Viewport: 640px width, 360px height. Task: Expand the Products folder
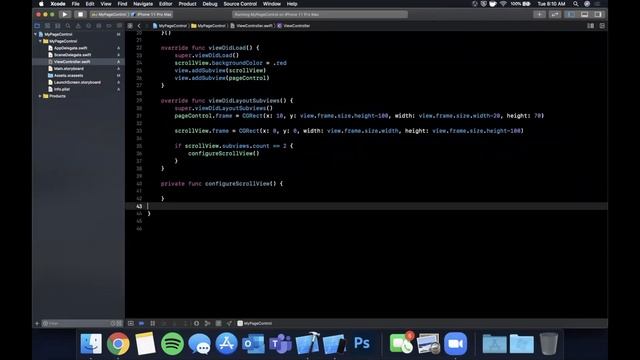click(40, 96)
